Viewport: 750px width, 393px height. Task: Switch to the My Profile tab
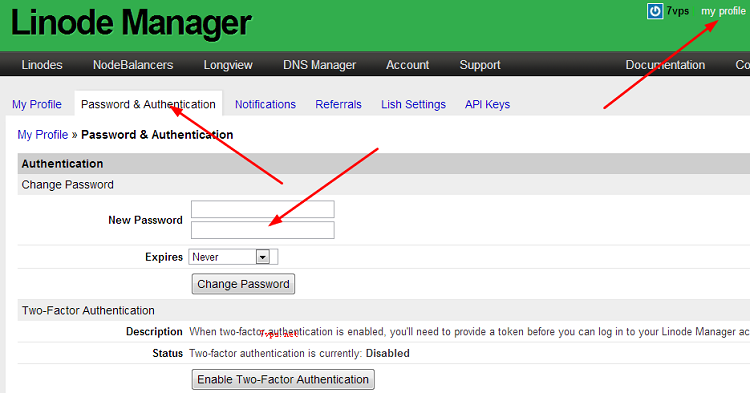(37, 104)
